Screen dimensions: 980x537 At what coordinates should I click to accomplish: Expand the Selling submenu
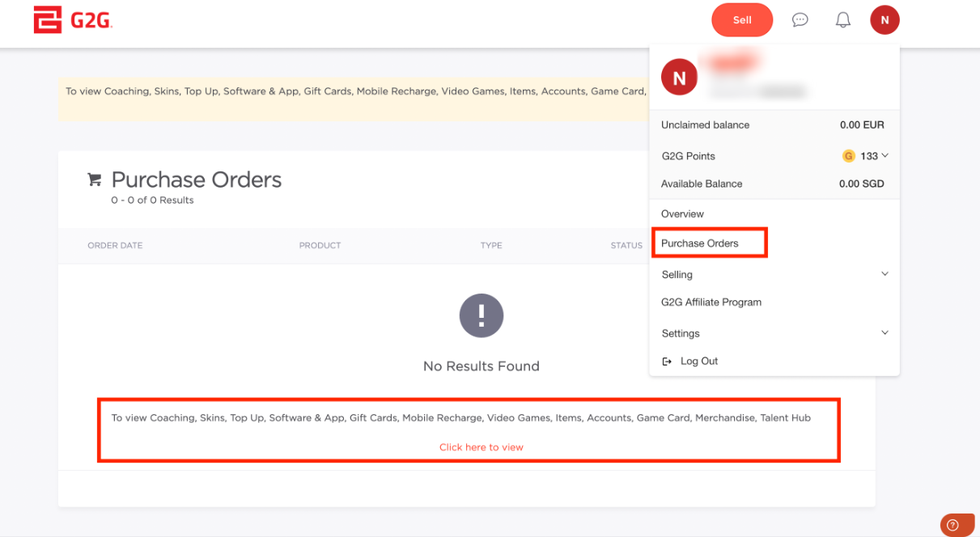[774, 274]
